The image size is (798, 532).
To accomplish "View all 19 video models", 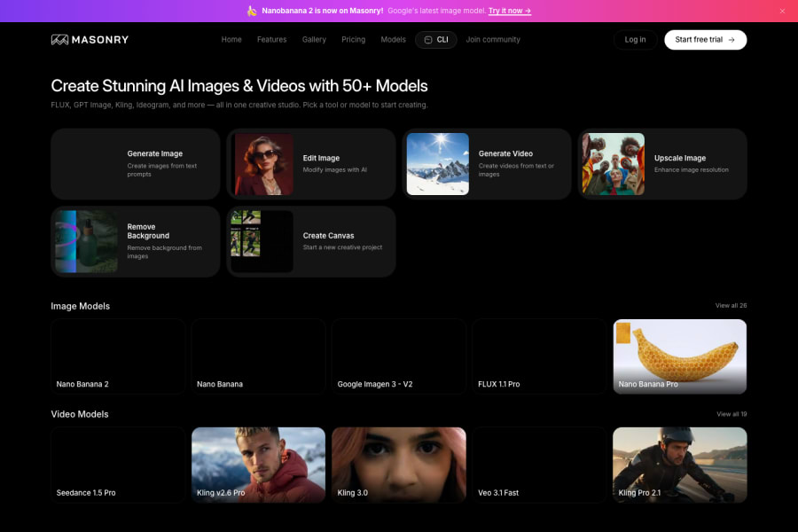I will click(731, 414).
